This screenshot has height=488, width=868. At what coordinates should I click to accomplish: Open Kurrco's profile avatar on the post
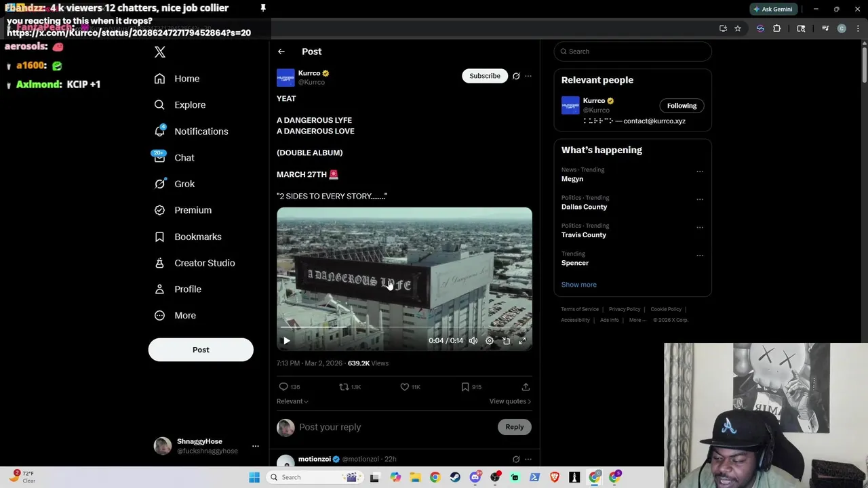(x=285, y=77)
